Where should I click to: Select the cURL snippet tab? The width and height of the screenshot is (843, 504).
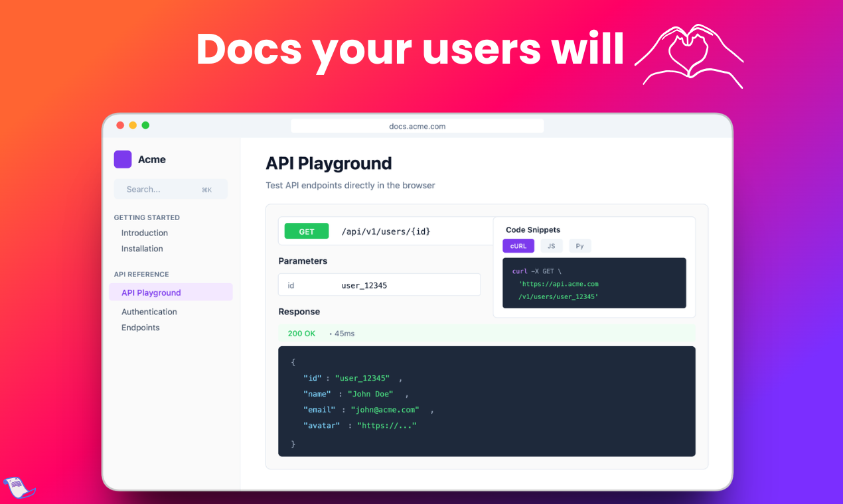518,245
